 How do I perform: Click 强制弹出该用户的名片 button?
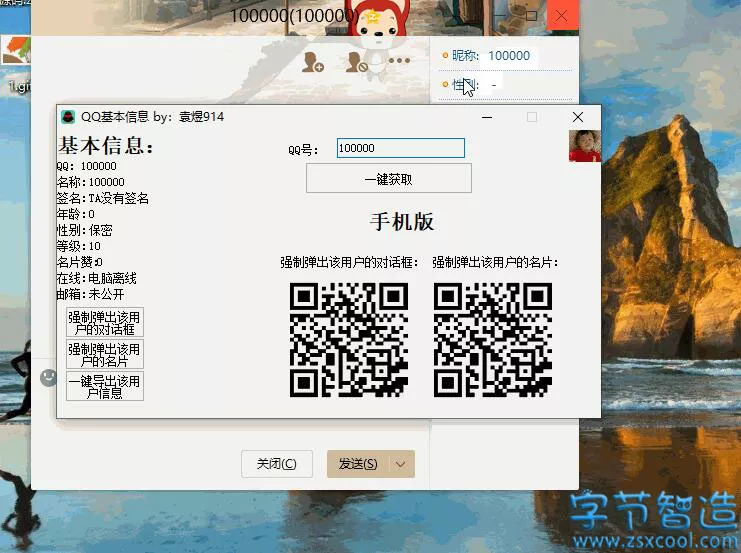pos(104,354)
